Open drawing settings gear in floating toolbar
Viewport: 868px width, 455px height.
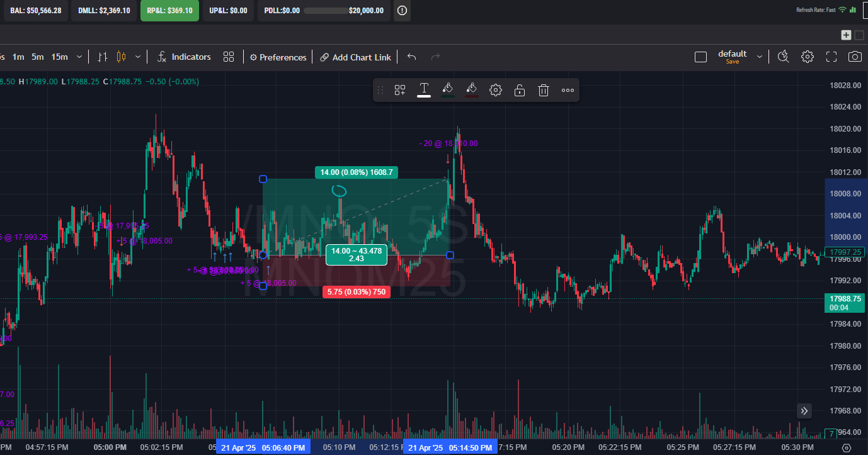(495, 90)
